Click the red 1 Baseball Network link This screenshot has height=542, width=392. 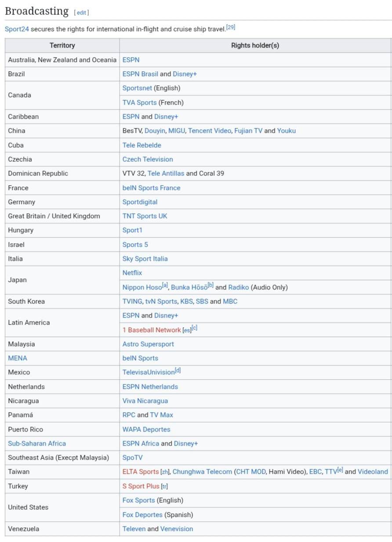152,330
